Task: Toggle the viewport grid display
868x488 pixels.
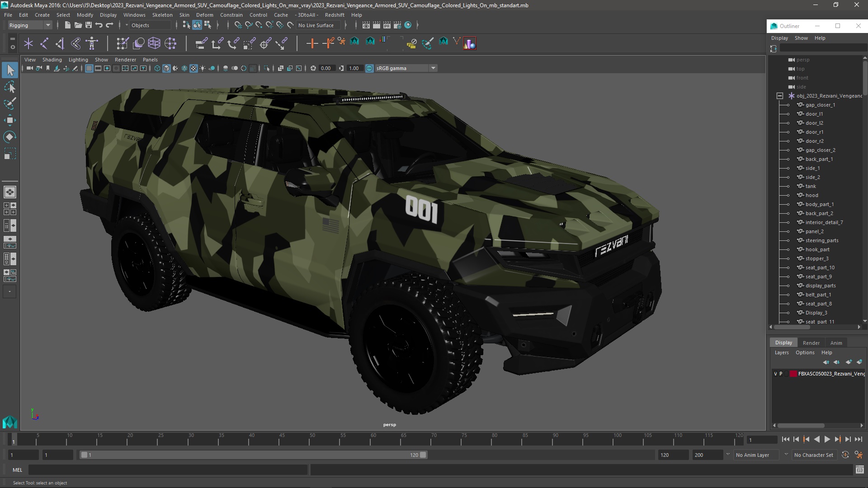Action: pyautogui.click(x=89, y=68)
